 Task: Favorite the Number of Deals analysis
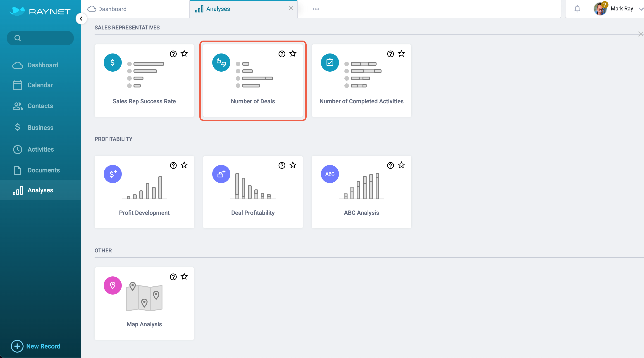pyautogui.click(x=293, y=53)
